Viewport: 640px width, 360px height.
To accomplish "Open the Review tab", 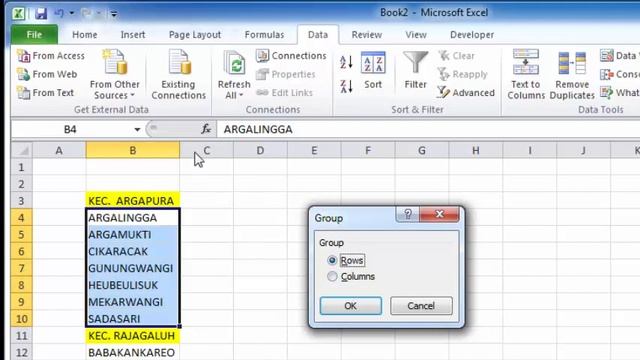I will tap(367, 35).
